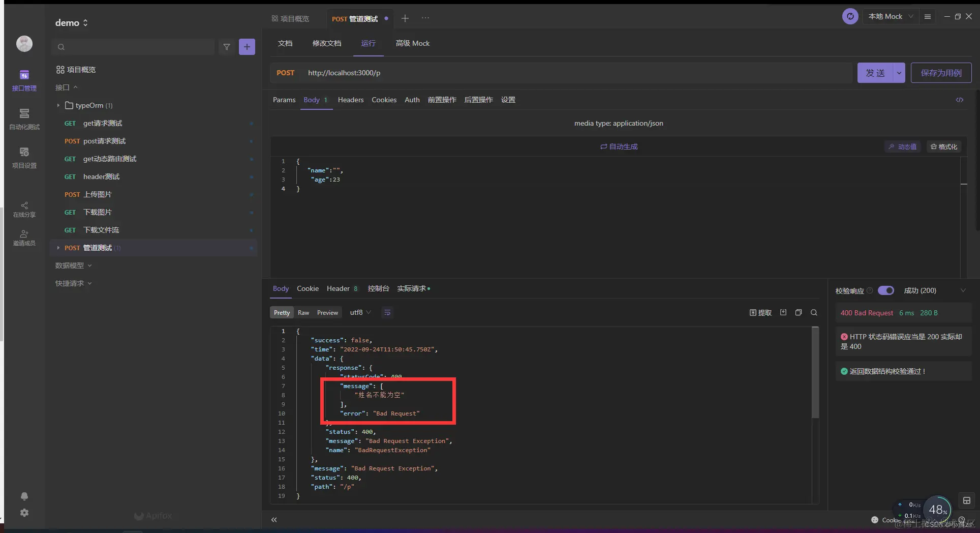Search within the response body
The image size is (980, 533).
pyautogui.click(x=814, y=312)
